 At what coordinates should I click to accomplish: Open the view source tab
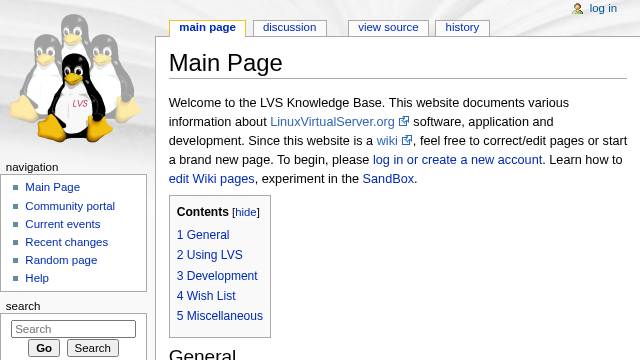[x=388, y=28]
